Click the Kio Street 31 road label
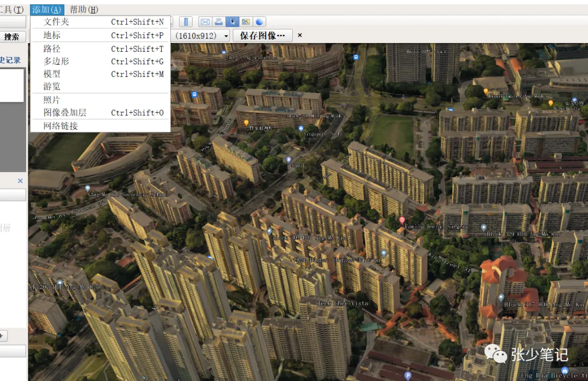The width and height of the screenshot is (588, 381). coord(449,262)
